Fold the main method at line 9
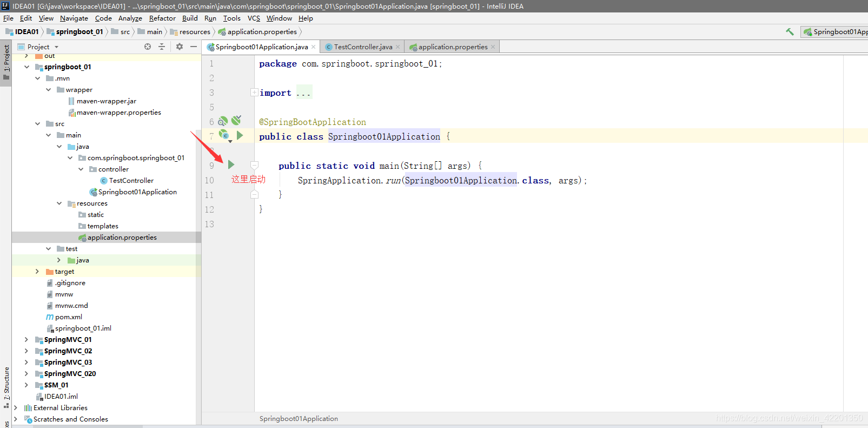Viewport: 868px width, 428px height. [x=254, y=164]
